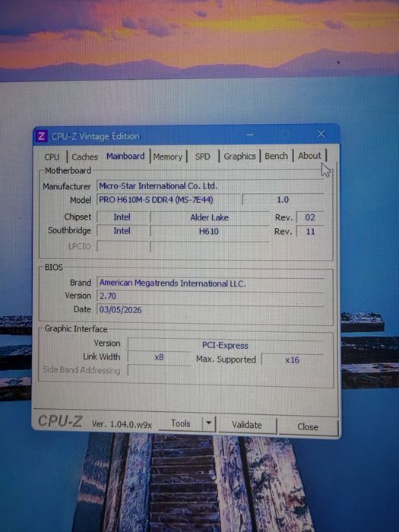
Task: Click the Southbridge vendor Intel field
Action: [122, 231]
